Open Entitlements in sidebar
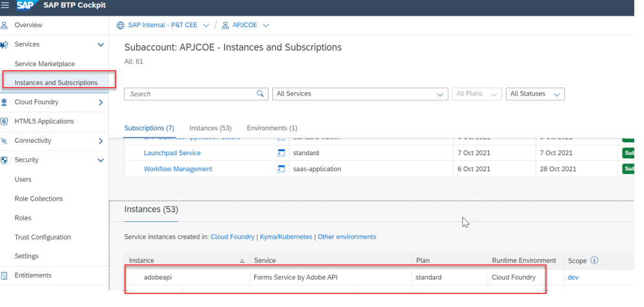Image resolution: width=644 pixels, height=307 pixels. (33, 275)
